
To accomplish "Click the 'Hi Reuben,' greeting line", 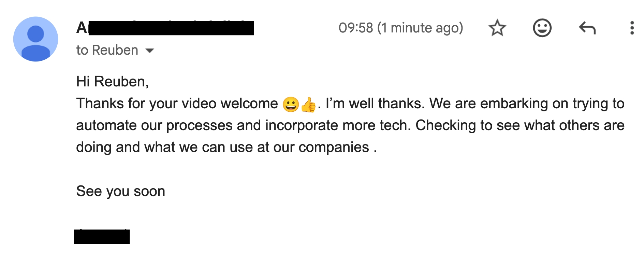I will pos(112,82).
